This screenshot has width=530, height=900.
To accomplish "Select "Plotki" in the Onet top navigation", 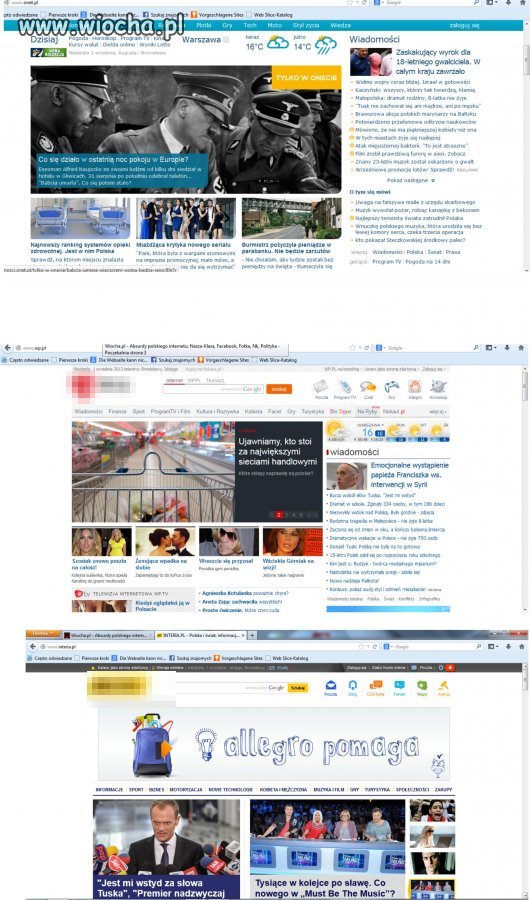I will tap(204, 25).
